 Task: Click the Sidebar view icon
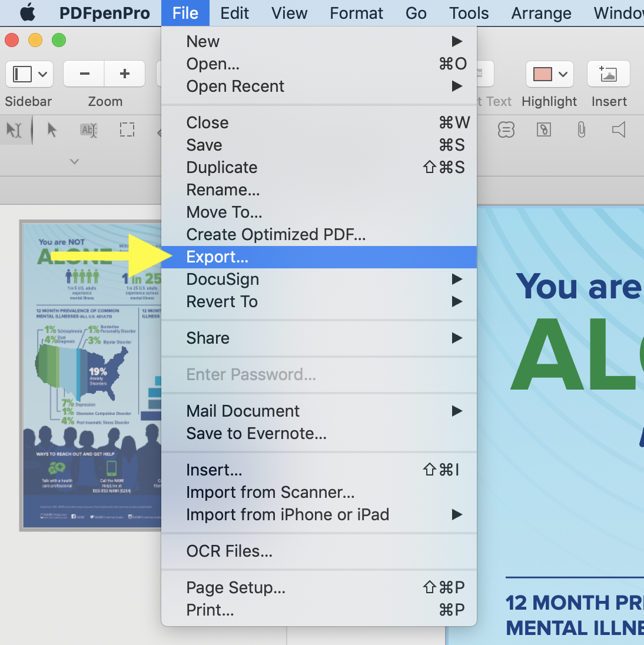coord(22,74)
